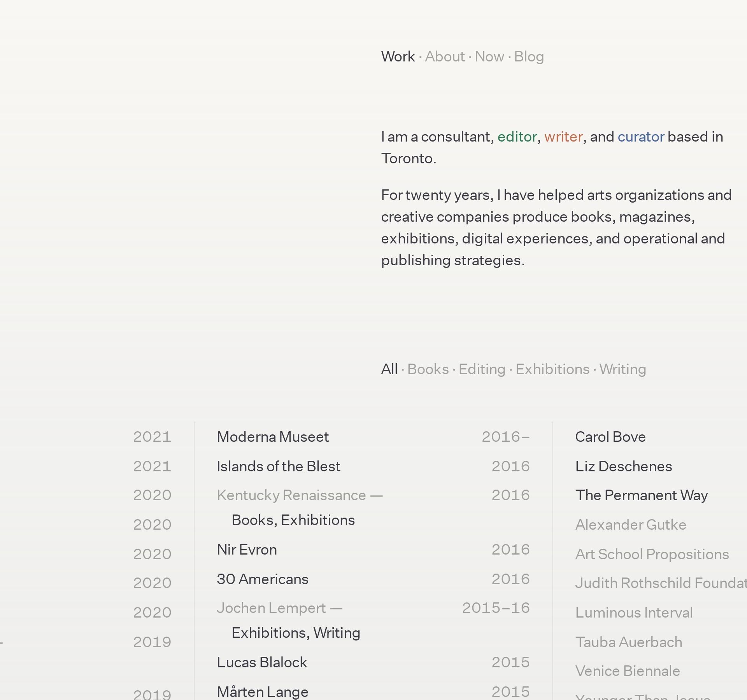747x700 pixels.
Task: Click the orange 'writer' link
Action: [x=563, y=137]
